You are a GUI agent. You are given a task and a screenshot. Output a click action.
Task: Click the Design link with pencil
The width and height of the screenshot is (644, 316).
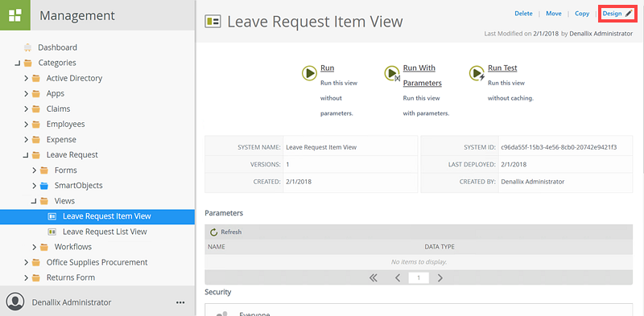coord(617,14)
